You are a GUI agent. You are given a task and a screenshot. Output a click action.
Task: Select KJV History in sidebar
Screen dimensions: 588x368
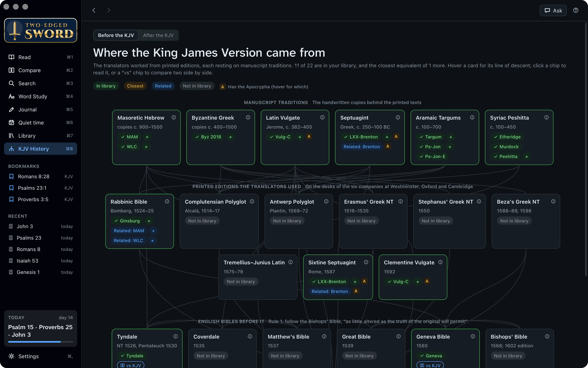coord(41,149)
